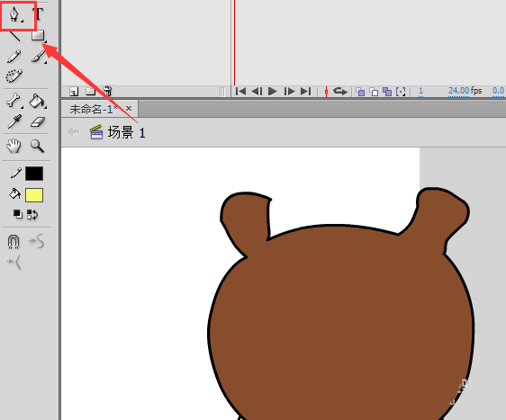Click the 场景 1 scene label
Screen dimensions: 506x420
tap(126, 132)
